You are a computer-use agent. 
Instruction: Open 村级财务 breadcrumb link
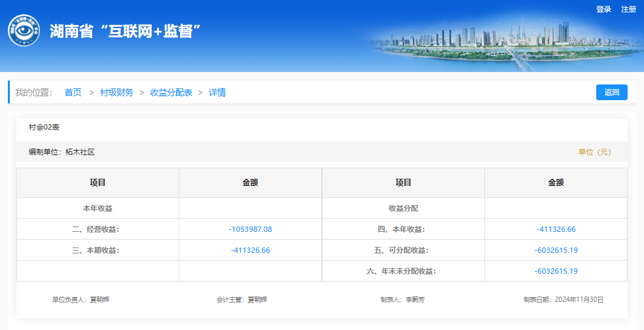[x=116, y=92]
